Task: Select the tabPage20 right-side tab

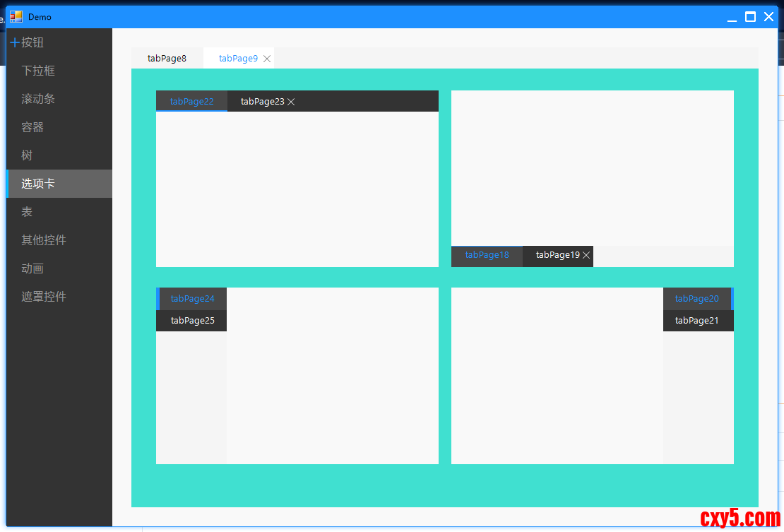Action: click(698, 299)
